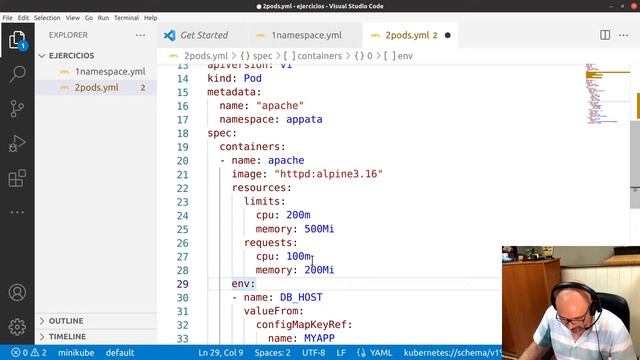Image resolution: width=640 pixels, height=360 pixels.
Task: Click the DB_HOST value on line 30
Action: tap(301, 298)
